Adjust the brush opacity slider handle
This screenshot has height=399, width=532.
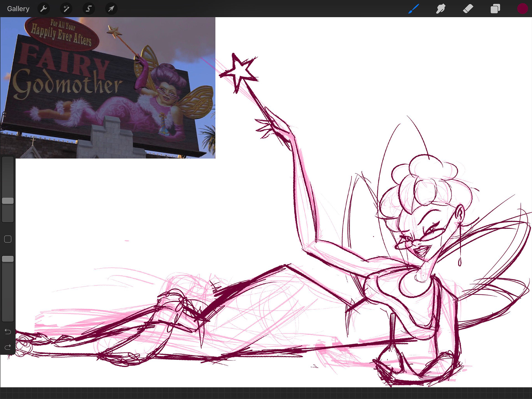point(8,259)
